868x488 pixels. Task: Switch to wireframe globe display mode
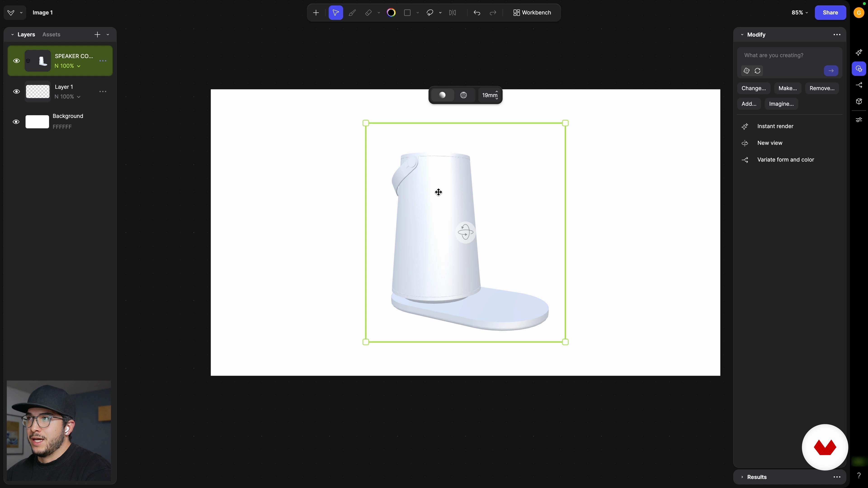click(464, 95)
